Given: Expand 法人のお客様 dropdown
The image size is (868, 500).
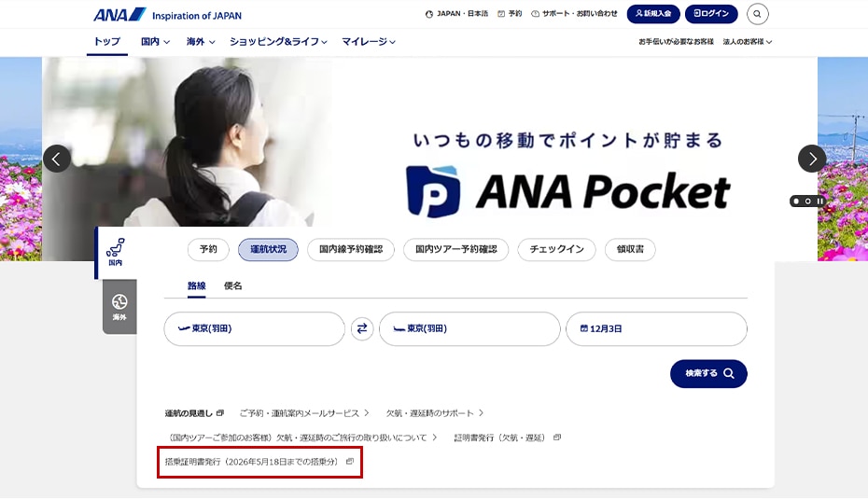Looking at the screenshot, I should 748,41.
